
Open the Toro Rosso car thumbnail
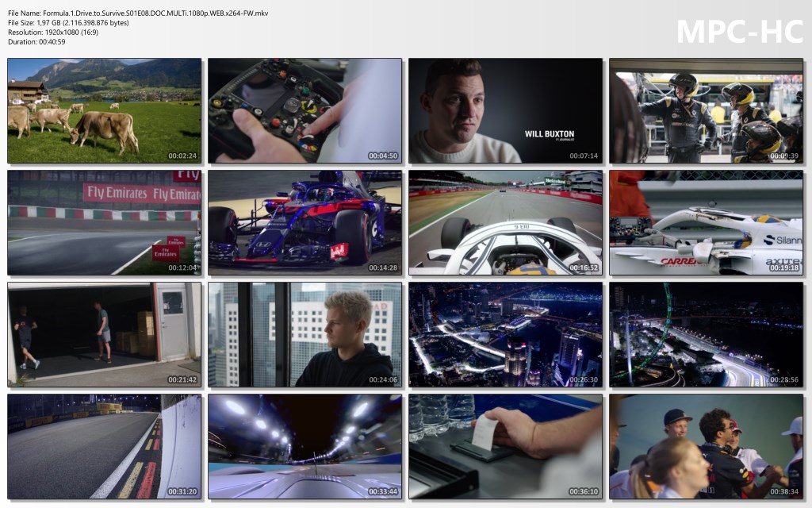(304, 222)
